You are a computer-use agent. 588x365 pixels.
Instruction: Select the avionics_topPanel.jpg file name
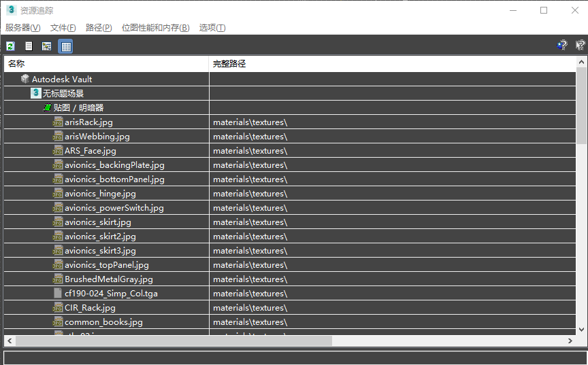106,264
